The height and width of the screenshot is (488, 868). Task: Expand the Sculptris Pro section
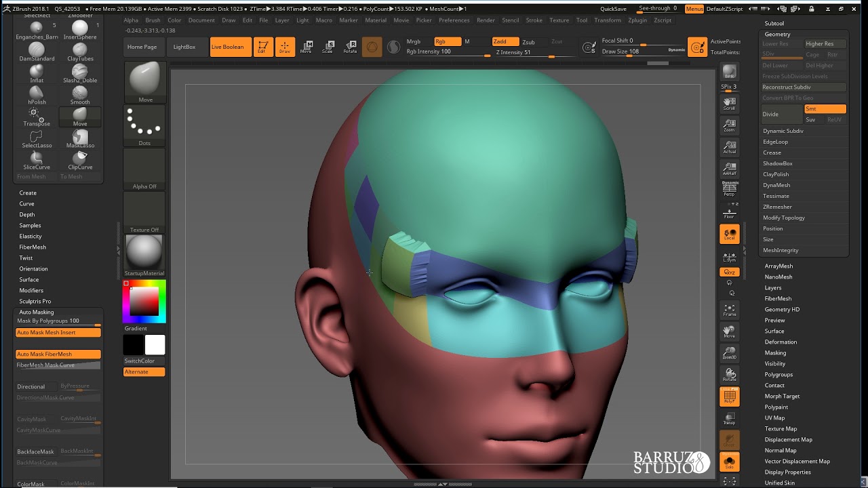click(x=35, y=301)
